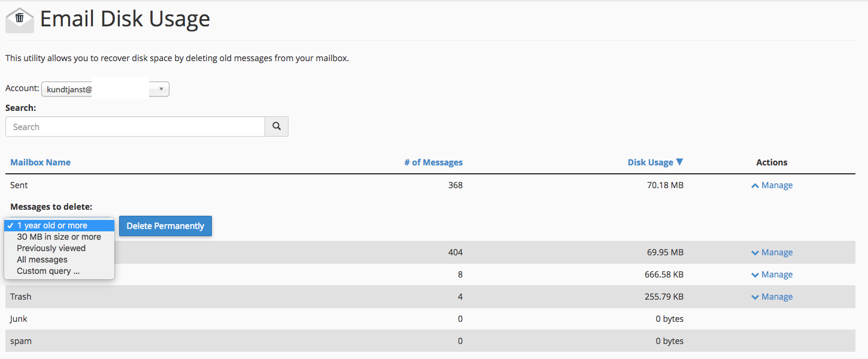The width and height of the screenshot is (868, 359).
Task: Click Manage for the Sent mailbox
Action: 776,185
